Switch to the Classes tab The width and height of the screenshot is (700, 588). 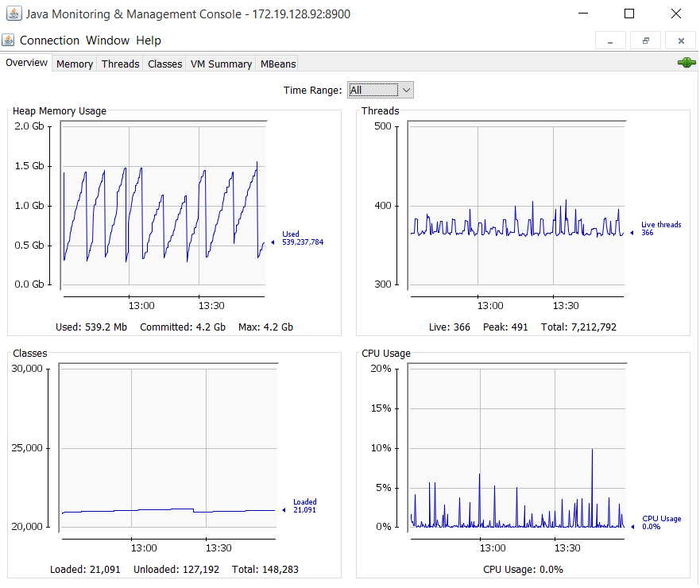[164, 64]
